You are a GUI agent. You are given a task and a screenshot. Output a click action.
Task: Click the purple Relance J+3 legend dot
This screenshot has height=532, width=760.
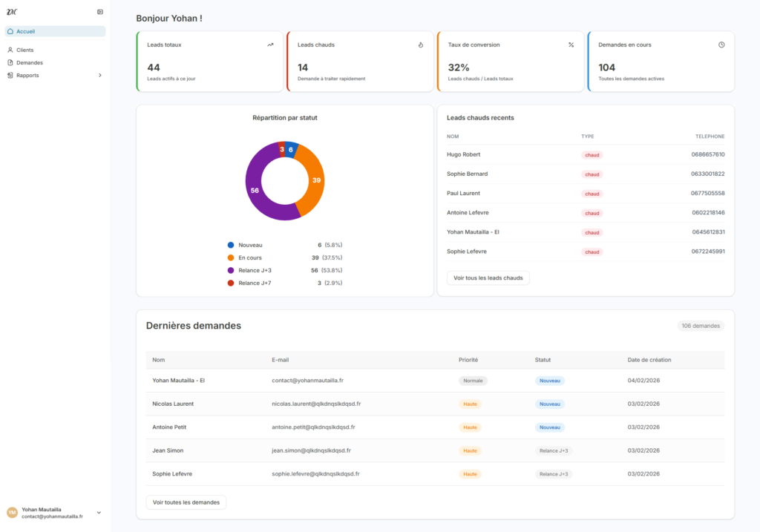[x=231, y=270]
